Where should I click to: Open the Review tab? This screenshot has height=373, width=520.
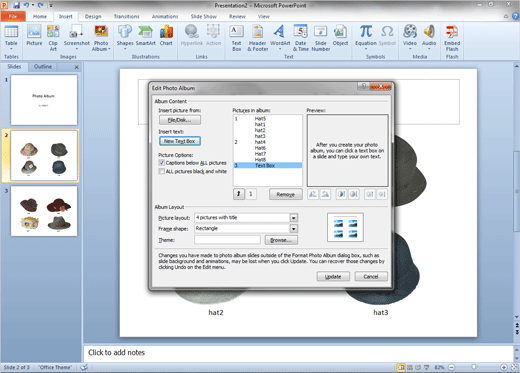(x=237, y=16)
